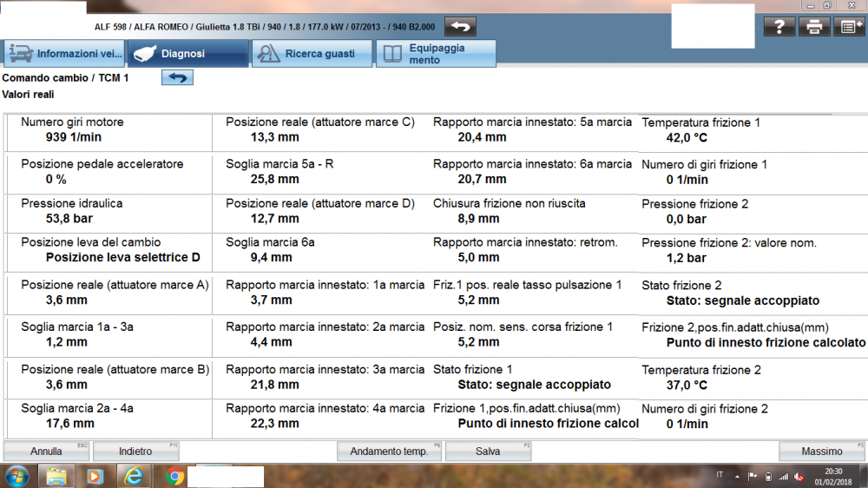Open Windows Explorer folder icon in taskbar
This screenshot has width=868, height=488.
[x=56, y=476]
